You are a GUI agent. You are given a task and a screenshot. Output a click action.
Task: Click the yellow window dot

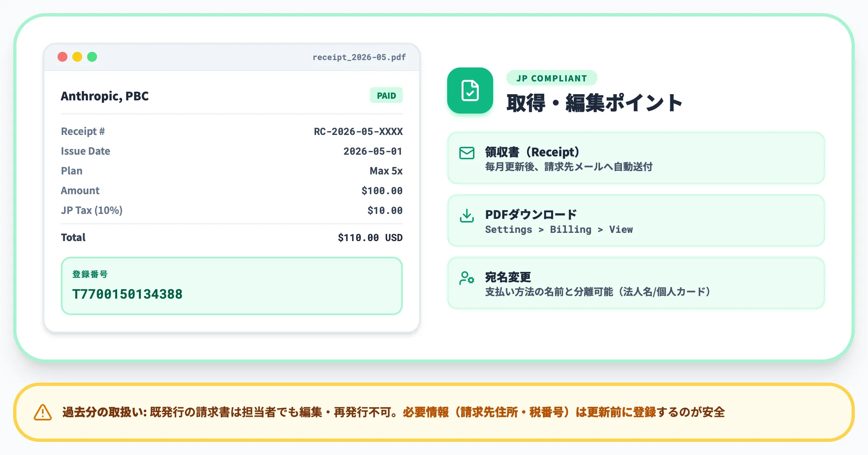point(77,57)
